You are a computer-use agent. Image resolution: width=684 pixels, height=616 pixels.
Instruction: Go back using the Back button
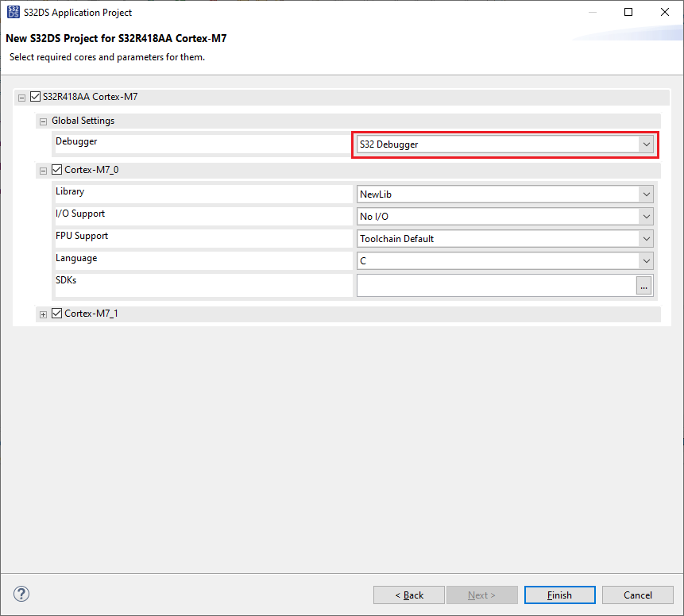coord(408,595)
